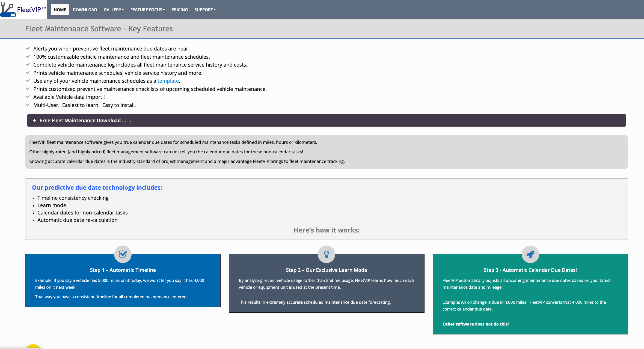Click the 'Here's how it works:' heading
The width and height of the screenshot is (644, 349).
pyautogui.click(x=327, y=230)
